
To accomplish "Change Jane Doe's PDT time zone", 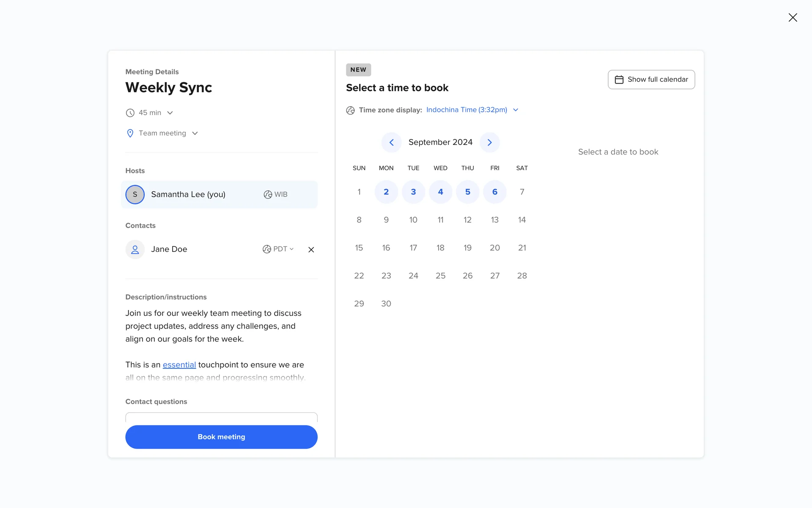I will click(278, 249).
